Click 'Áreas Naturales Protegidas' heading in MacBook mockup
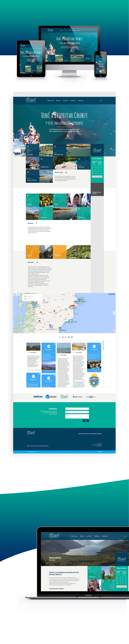Viewport: 129px width, 644px height. [x=56, y=589]
